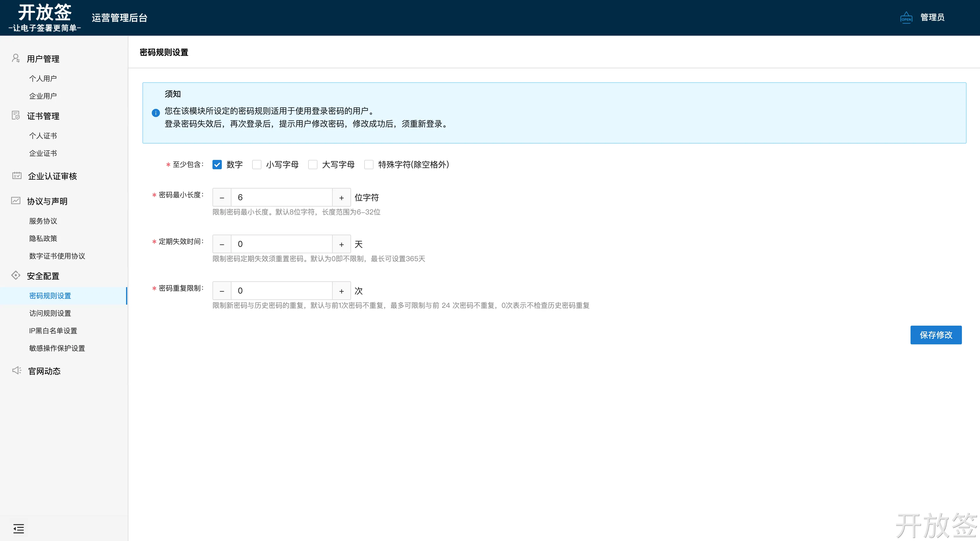
Task: Decrease 密码重复限制 with the minus button
Action: coord(222,291)
